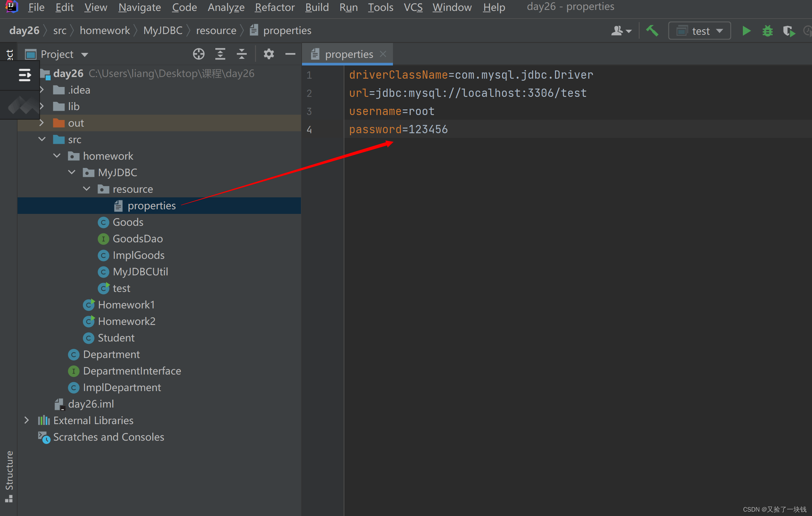Viewport: 812px width, 516px height.
Task: Collapse the src folder
Action: tap(41, 139)
